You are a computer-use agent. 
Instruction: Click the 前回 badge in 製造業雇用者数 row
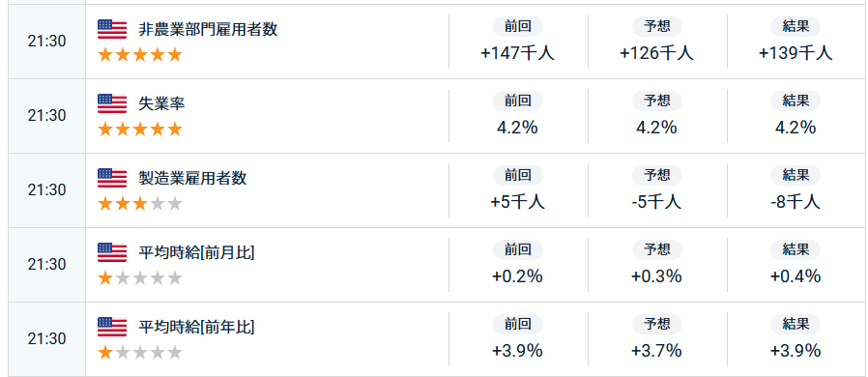click(x=517, y=175)
